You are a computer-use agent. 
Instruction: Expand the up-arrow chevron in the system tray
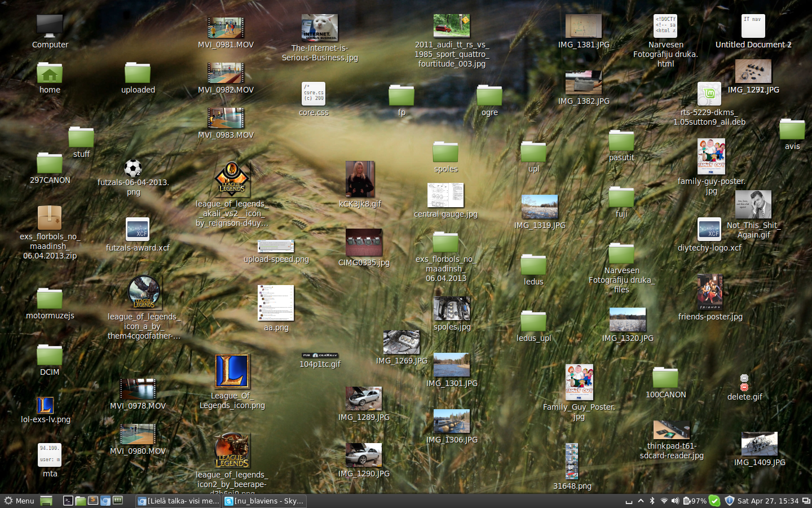click(x=641, y=501)
